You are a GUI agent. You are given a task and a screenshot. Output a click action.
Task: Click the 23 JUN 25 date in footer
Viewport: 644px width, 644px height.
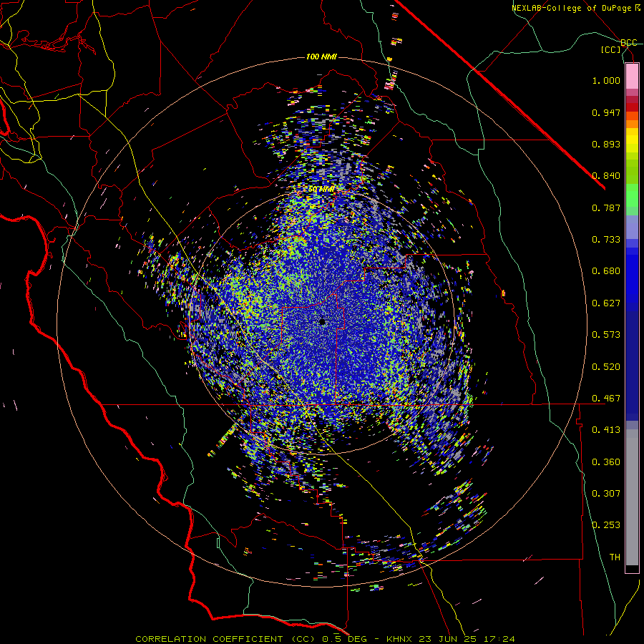(448, 639)
